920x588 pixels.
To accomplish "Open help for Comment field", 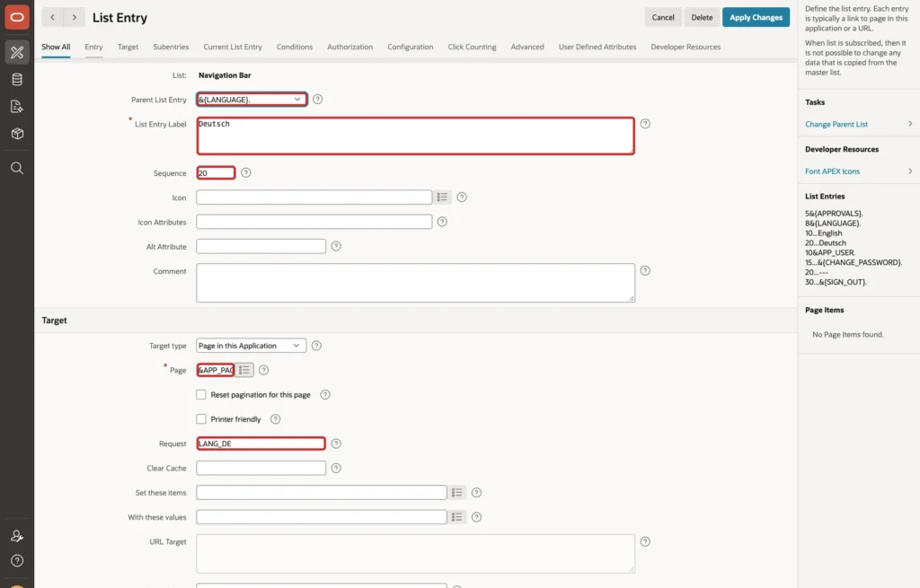I will (x=645, y=271).
